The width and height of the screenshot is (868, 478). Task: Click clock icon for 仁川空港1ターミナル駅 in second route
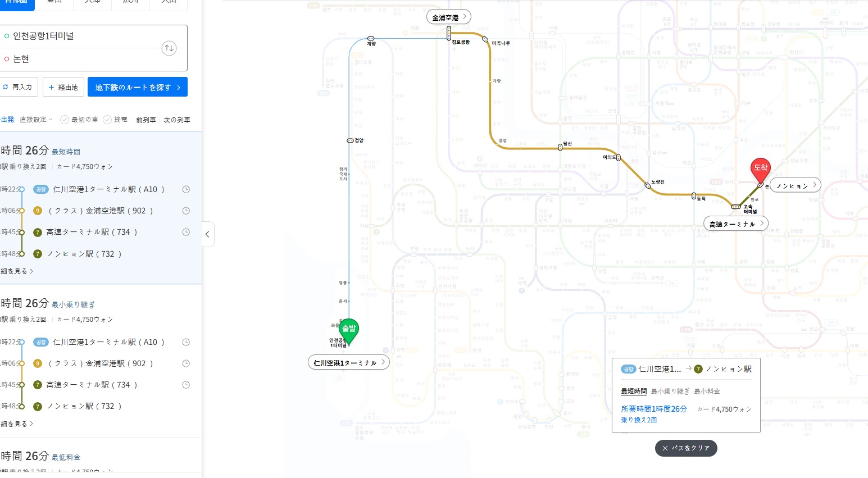pos(186,342)
